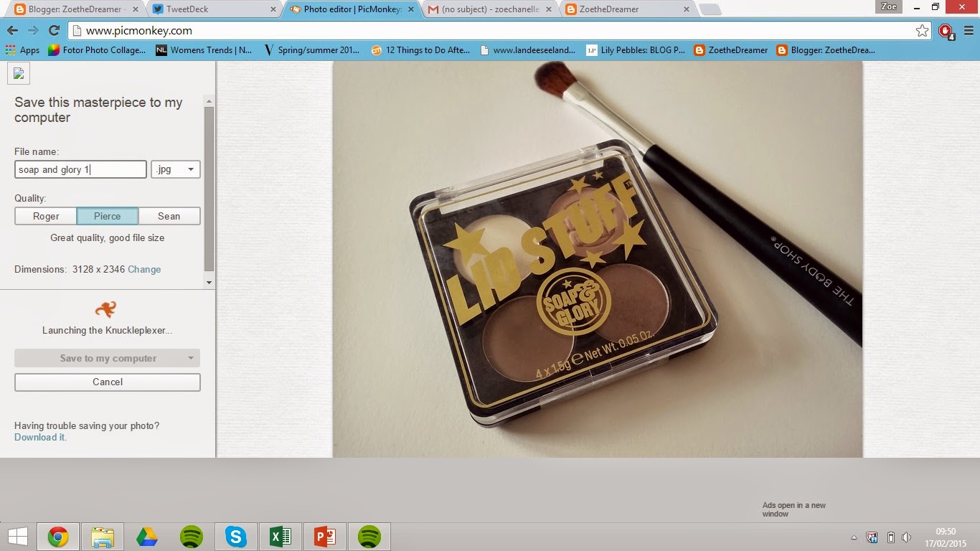
Task: Click the browser forward arrow
Action: tap(33, 30)
